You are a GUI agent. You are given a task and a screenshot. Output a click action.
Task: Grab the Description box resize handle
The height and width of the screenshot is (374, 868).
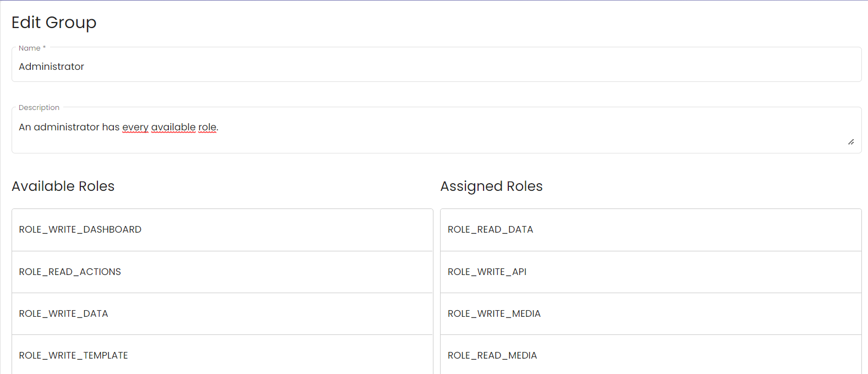(x=851, y=142)
